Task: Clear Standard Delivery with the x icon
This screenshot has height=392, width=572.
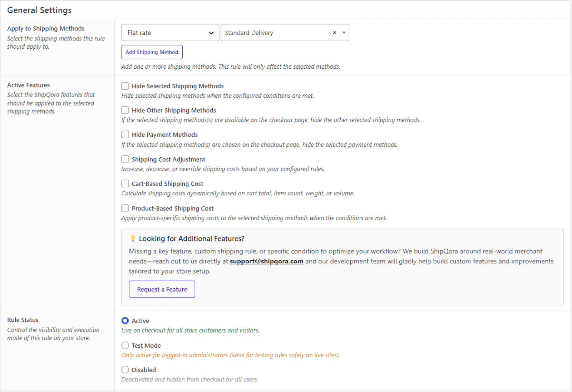Action: pos(334,33)
